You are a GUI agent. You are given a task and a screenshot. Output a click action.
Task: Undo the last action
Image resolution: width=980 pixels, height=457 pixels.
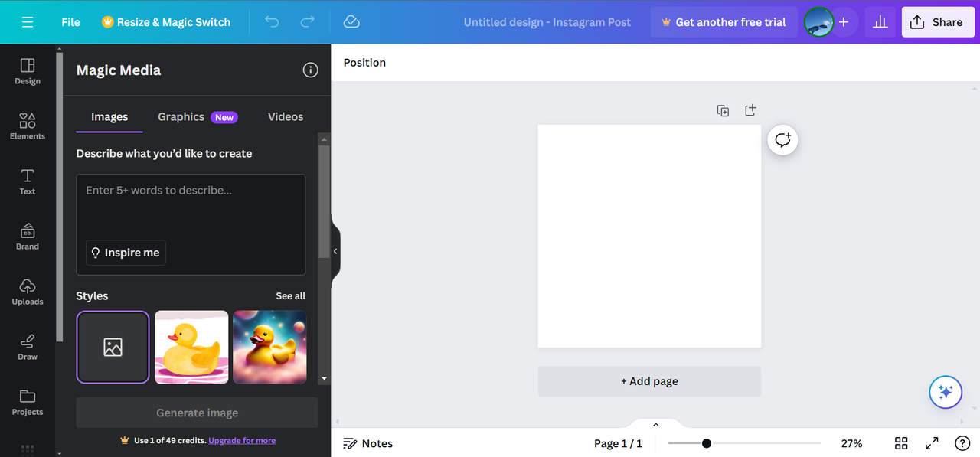272,22
